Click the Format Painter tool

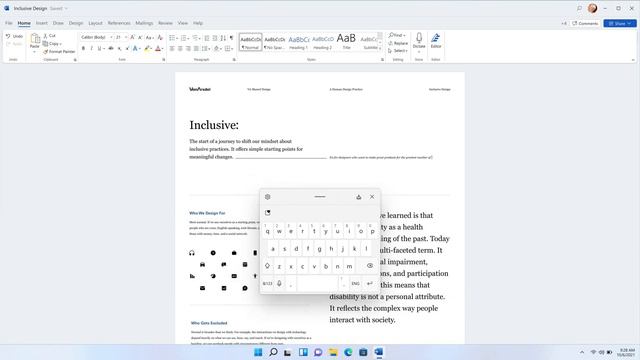tap(59, 52)
